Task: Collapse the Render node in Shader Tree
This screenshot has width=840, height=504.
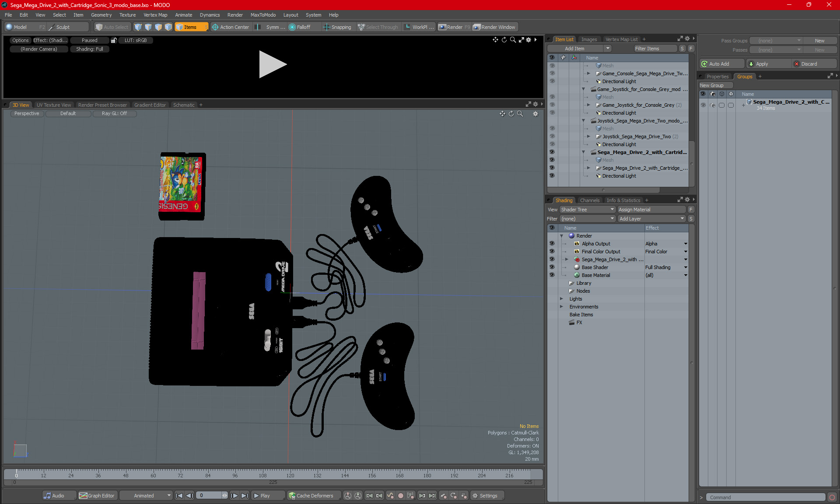Action: tap(562, 236)
